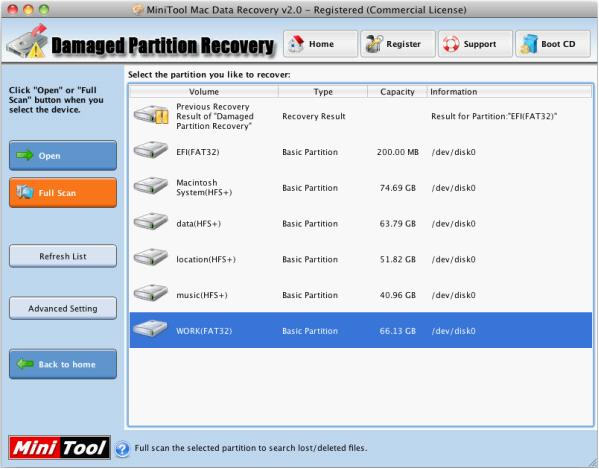This screenshot has width=599, height=469.
Task: Select the location(HFS+) partition
Action: coord(361,259)
